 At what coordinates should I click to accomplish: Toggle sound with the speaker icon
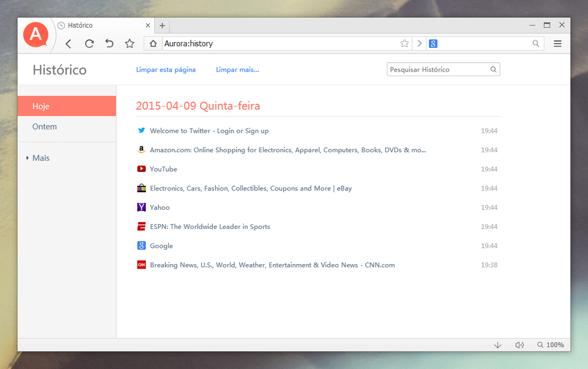click(x=519, y=345)
